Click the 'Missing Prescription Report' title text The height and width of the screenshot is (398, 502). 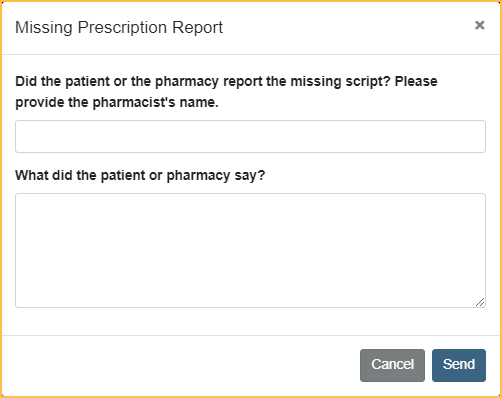(x=119, y=27)
